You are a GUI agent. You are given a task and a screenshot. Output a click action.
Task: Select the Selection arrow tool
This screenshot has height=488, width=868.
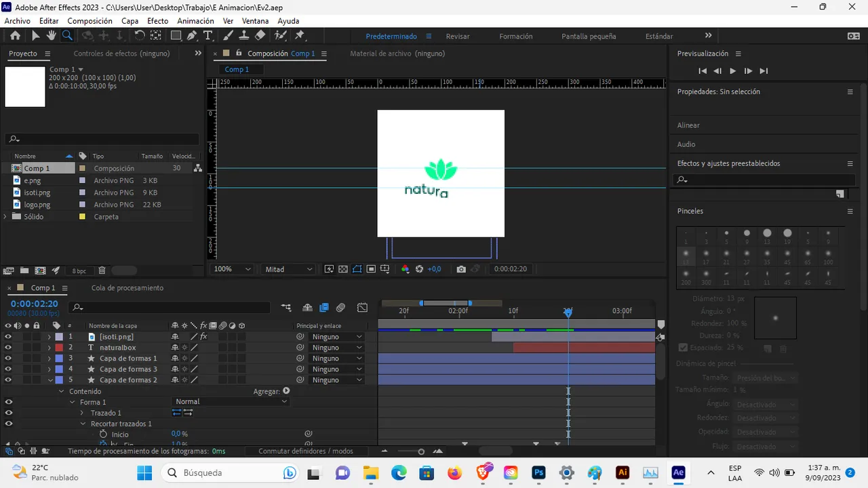point(36,36)
